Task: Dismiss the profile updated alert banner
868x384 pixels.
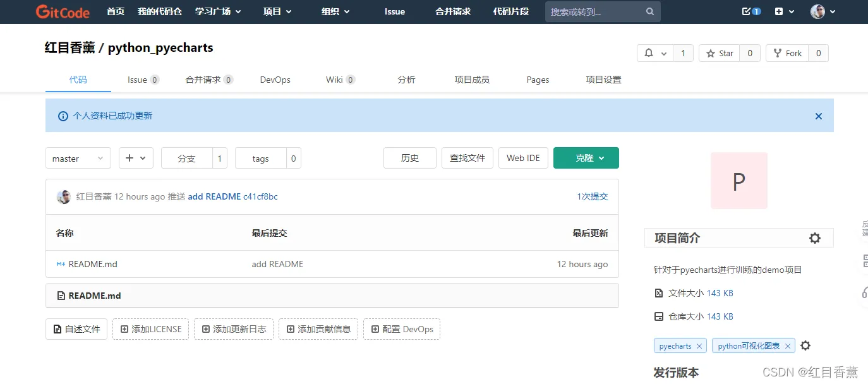Action: [818, 116]
